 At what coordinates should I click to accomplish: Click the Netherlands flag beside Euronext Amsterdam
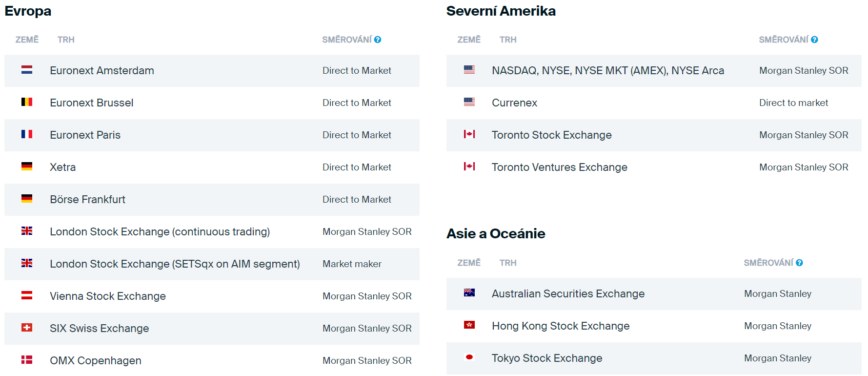[x=27, y=70]
